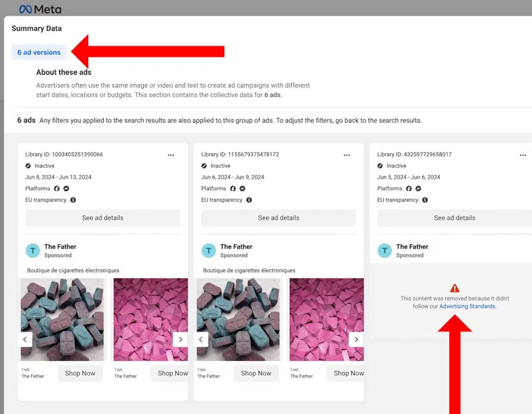Image resolution: width=532 pixels, height=414 pixels.
Task: Open the three-dot menu for ad 1003405251390066
Action: click(x=171, y=155)
